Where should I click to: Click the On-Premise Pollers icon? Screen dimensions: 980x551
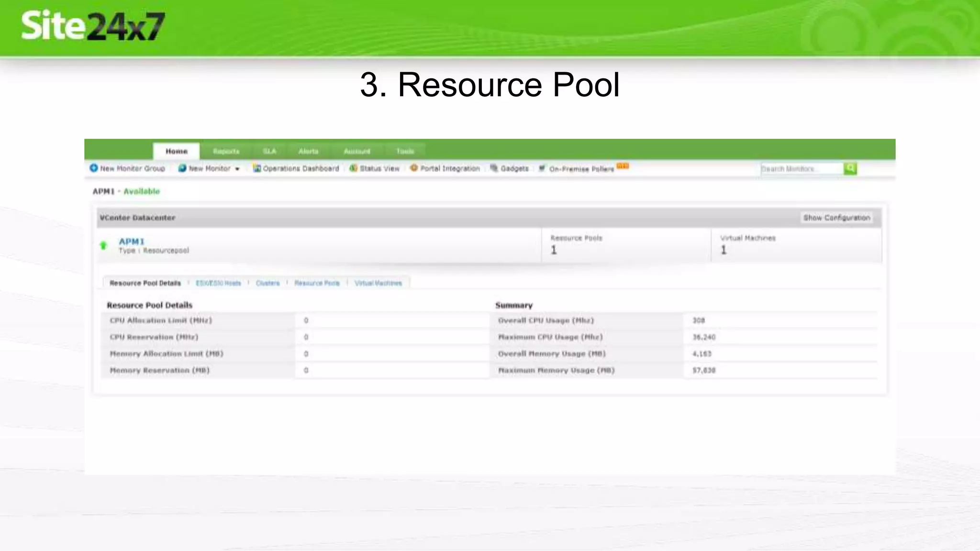coord(542,168)
